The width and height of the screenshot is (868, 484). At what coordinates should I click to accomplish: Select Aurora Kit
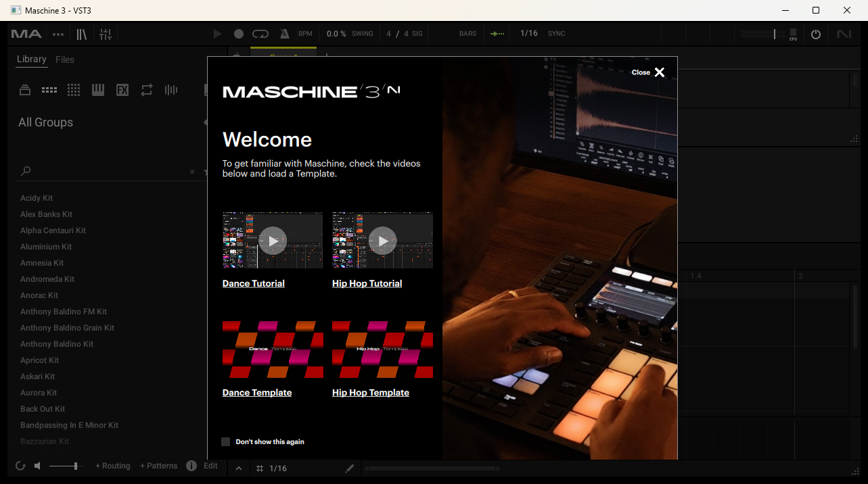coord(39,393)
